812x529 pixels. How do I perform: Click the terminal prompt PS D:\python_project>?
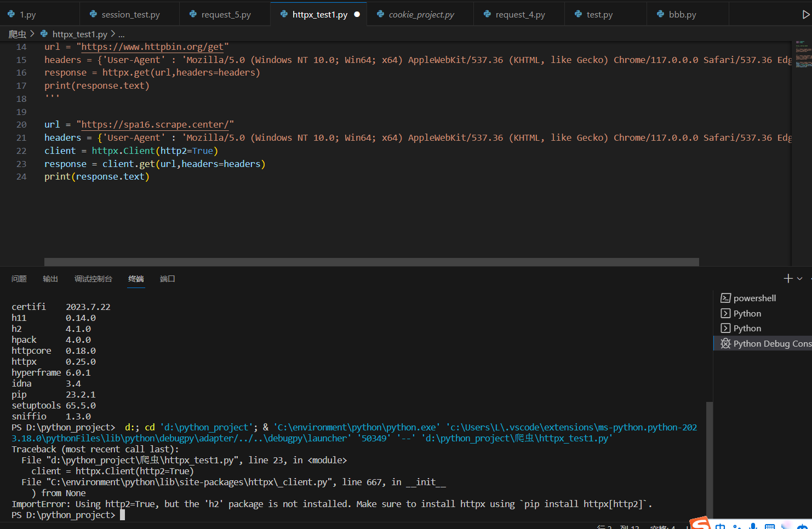(x=64, y=515)
